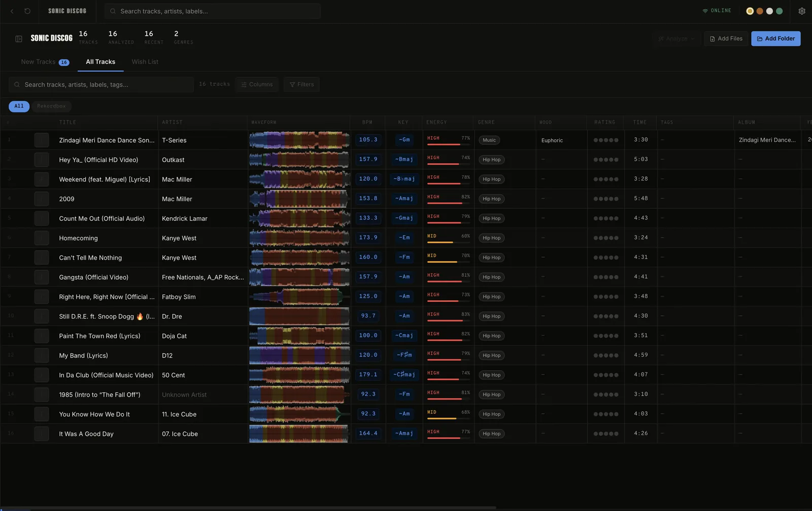Switch to the New Tracks tab

pyautogui.click(x=45, y=62)
